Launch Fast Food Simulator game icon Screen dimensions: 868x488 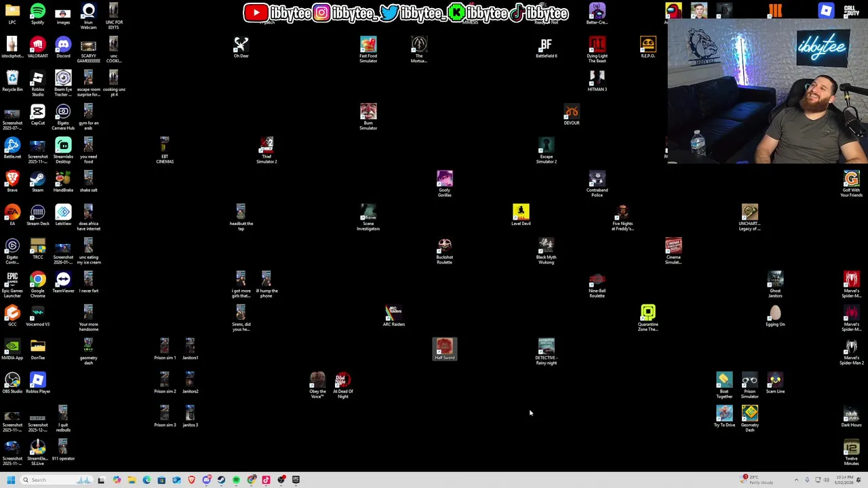pos(368,50)
